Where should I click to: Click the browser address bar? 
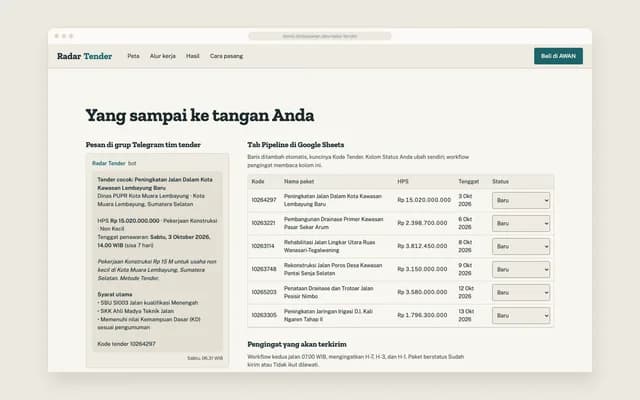point(320,36)
